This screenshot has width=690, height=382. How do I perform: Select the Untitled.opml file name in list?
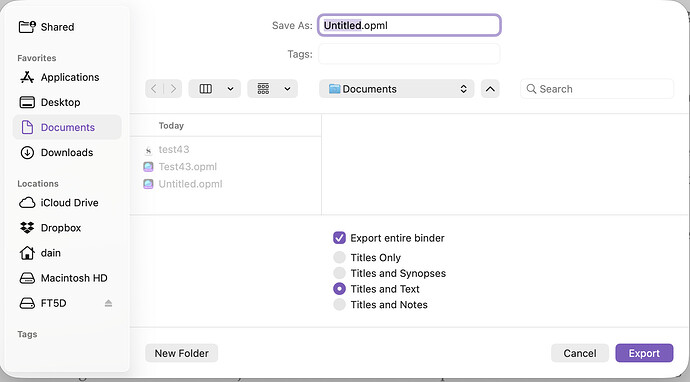pyautogui.click(x=190, y=184)
